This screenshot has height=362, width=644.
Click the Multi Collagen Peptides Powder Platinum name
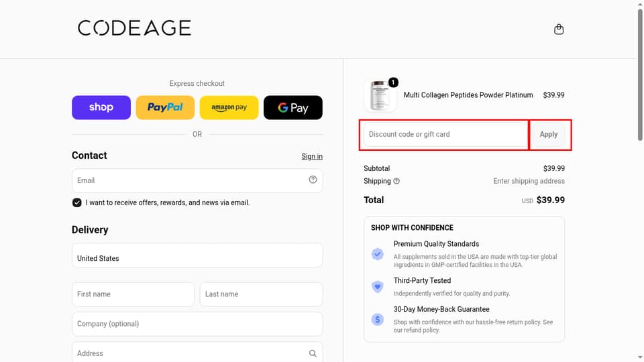468,95
